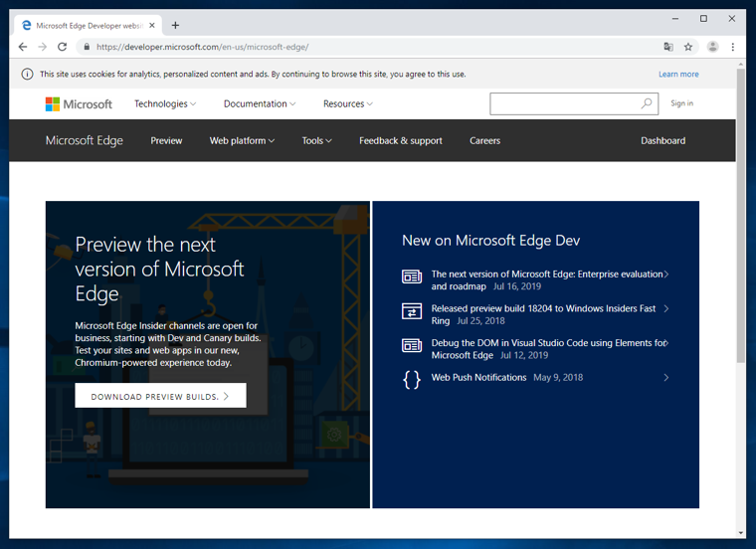Click the Learn more cookie link
Viewport: 756px width, 549px height.
678,75
